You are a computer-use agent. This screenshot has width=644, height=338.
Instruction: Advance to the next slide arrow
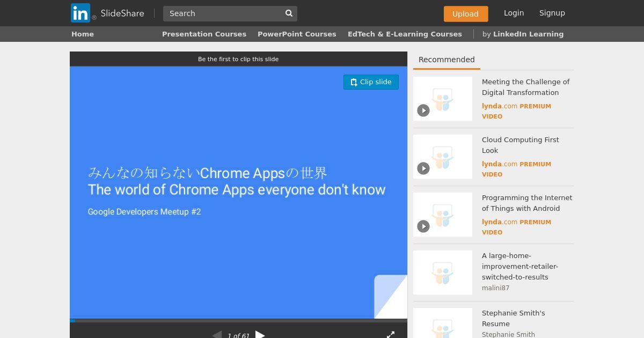click(x=260, y=335)
